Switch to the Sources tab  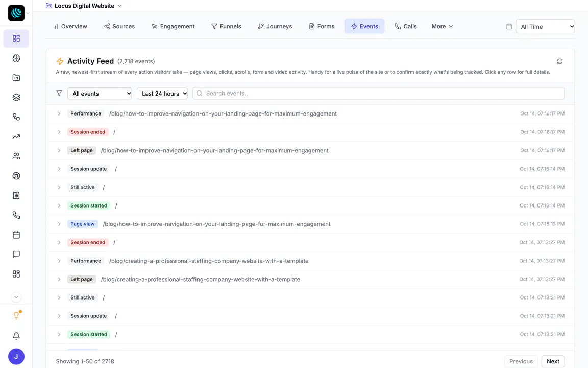coord(119,26)
